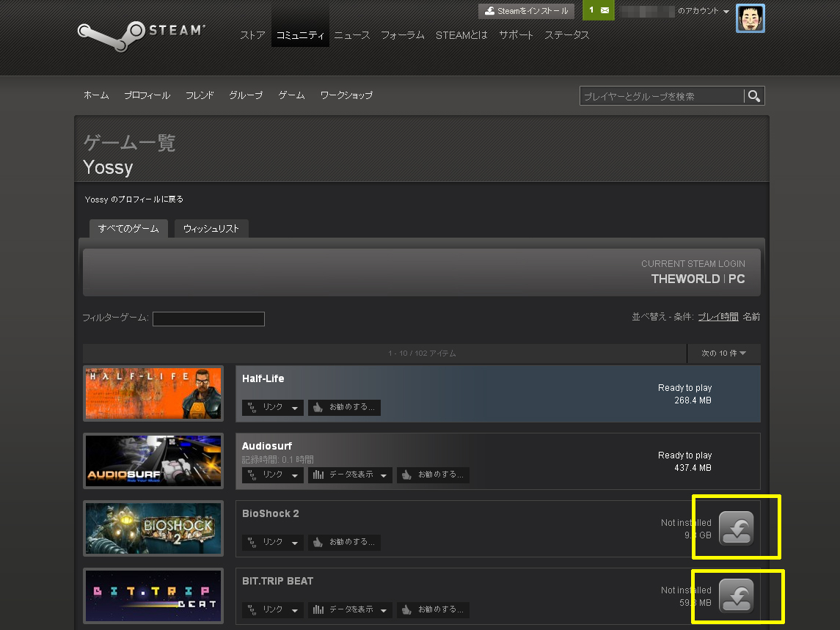
Task: Open the Audiosurf リンク dropdown
Action: point(273,475)
